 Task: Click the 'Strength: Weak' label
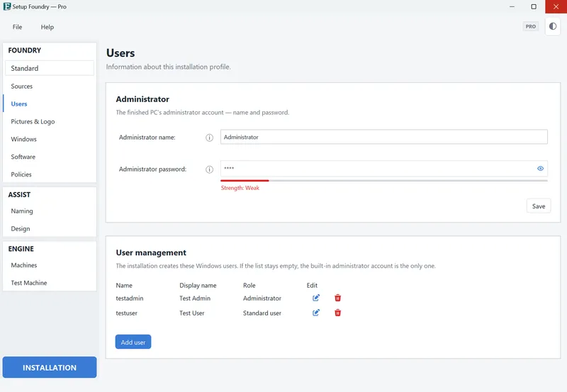[240, 188]
